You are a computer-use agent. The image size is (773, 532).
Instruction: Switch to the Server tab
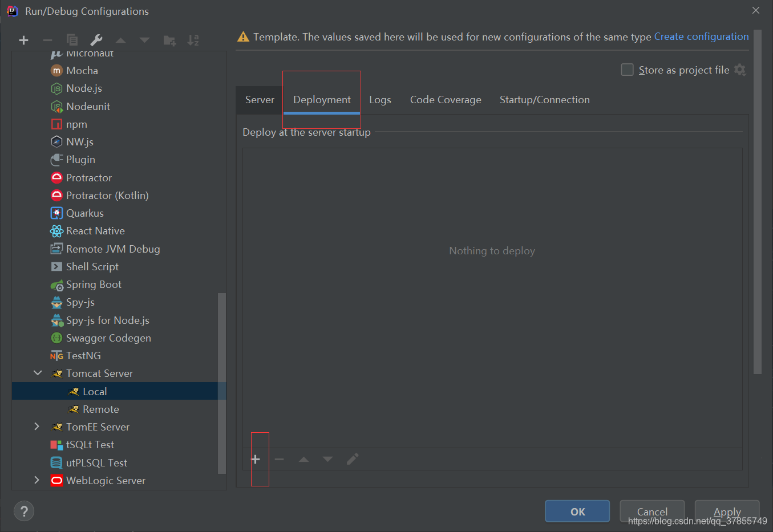(x=260, y=100)
